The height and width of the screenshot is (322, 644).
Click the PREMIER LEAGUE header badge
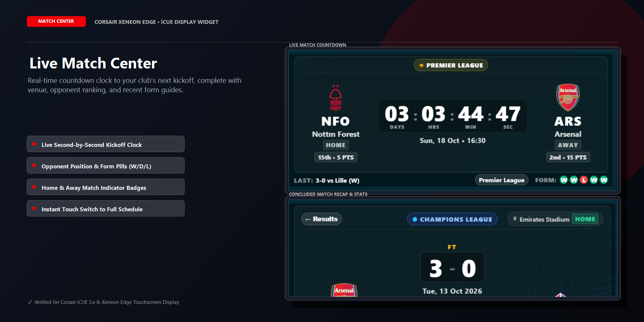pyautogui.click(x=451, y=65)
